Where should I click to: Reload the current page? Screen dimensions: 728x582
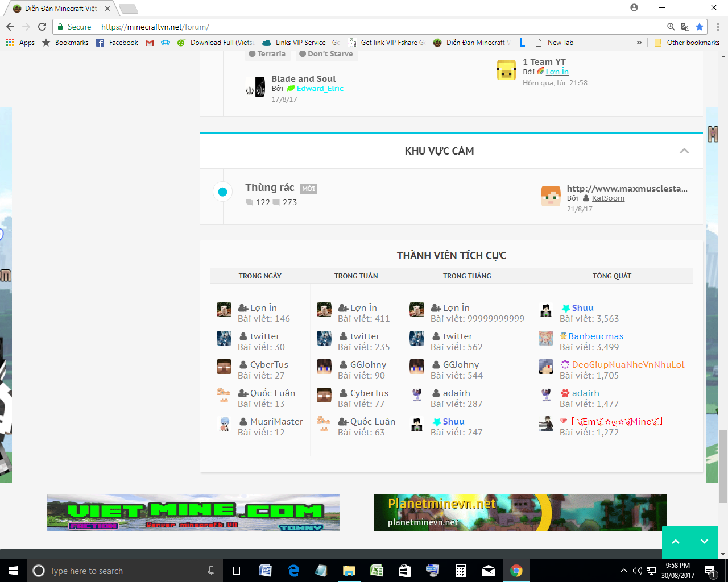coord(42,27)
